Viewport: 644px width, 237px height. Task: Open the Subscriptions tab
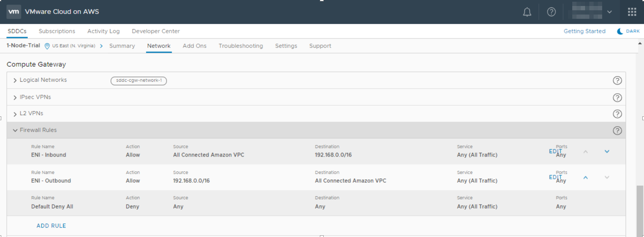tap(57, 31)
